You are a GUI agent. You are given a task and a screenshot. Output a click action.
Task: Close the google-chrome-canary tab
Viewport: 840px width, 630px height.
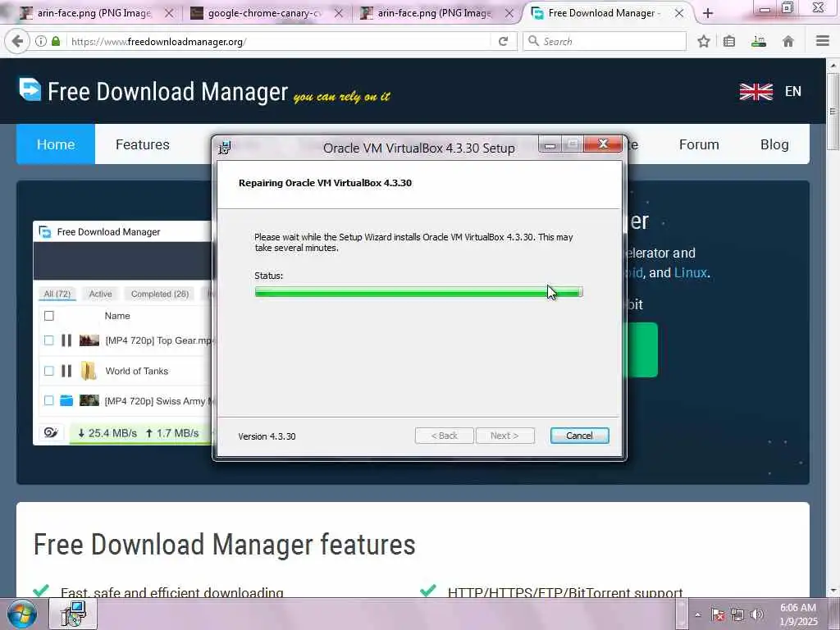pos(339,13)
